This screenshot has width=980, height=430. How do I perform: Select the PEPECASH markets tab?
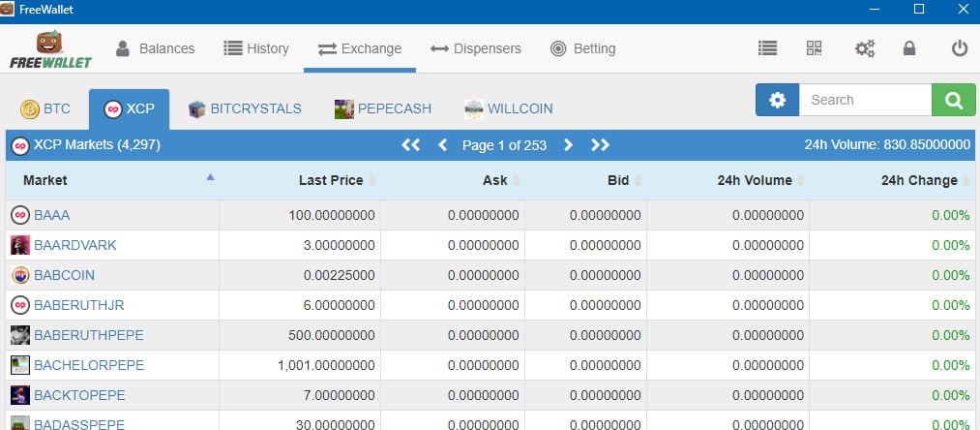[x=382, y=108]
